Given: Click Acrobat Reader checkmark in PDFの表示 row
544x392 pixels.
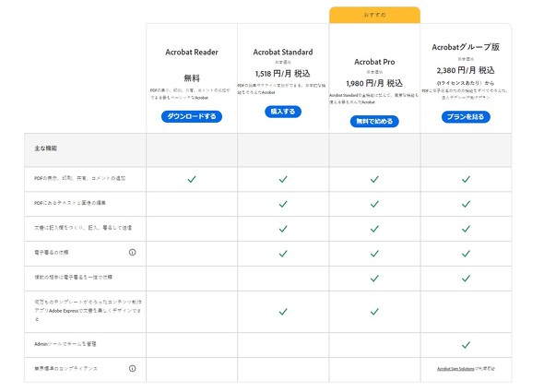Looking at the screenshot, I should click(x=192, y=179).
